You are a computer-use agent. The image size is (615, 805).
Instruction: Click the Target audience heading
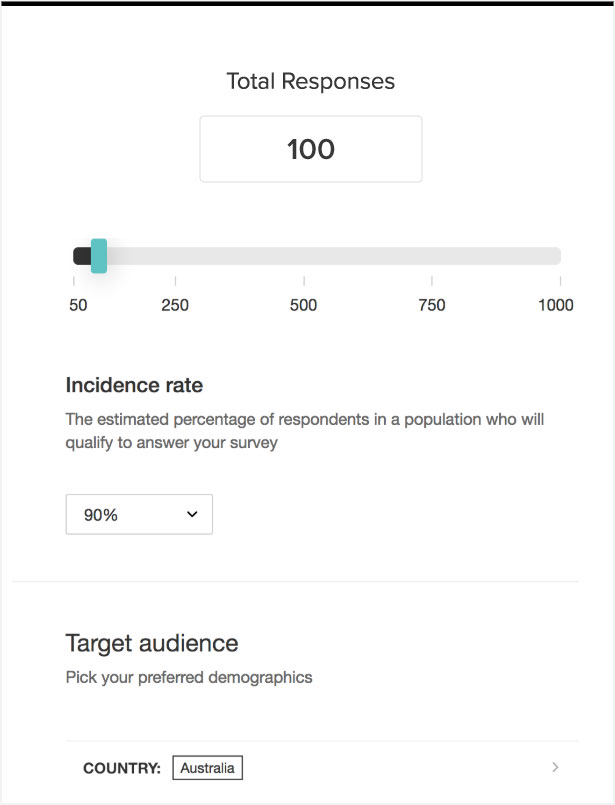point(152,642)
